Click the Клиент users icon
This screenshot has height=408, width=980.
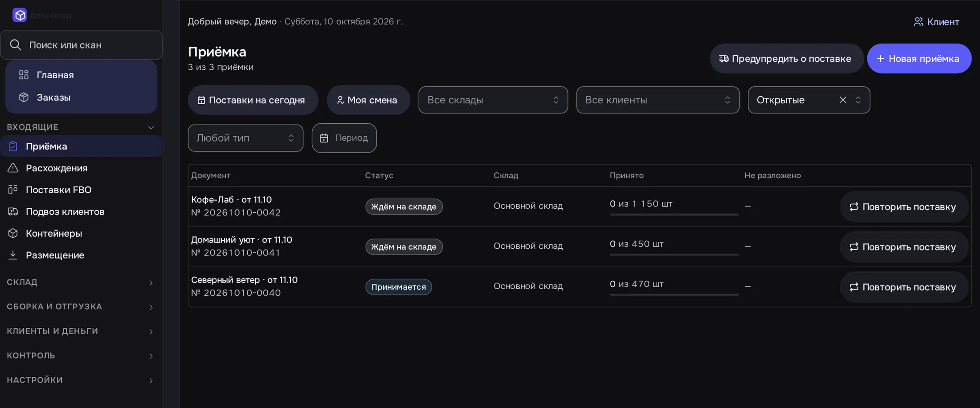coord(919,22)
